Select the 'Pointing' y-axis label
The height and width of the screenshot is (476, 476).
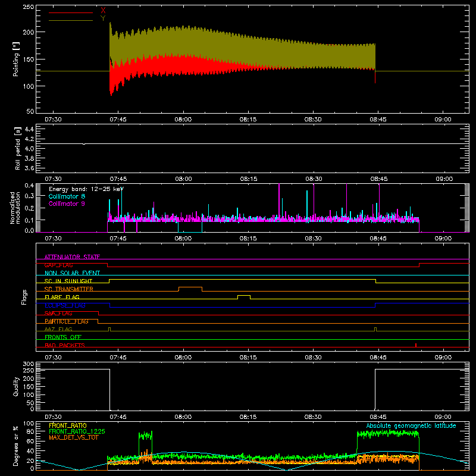click(16, 59)
